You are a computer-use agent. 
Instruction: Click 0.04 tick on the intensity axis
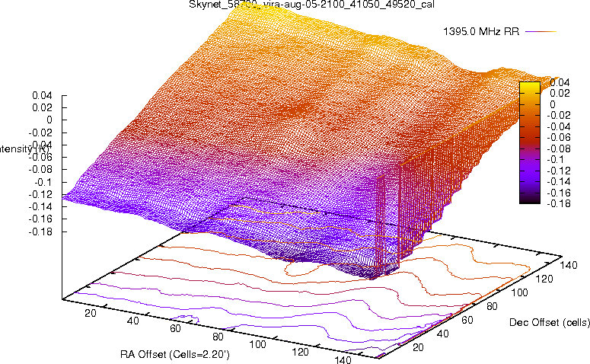[42, 95]
